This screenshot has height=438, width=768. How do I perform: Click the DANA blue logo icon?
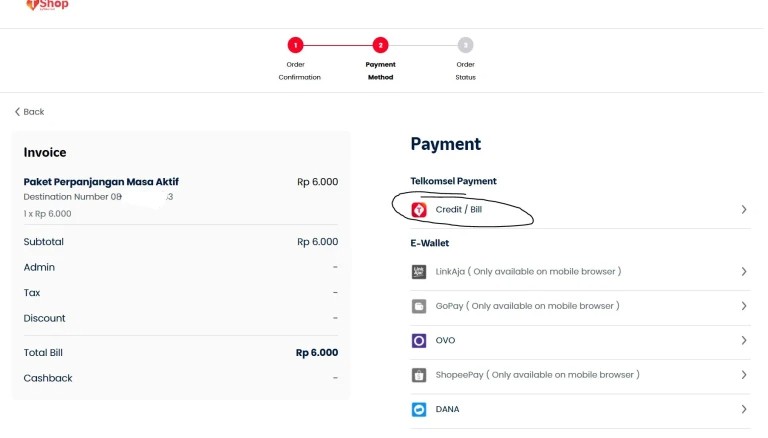[419, 410]
